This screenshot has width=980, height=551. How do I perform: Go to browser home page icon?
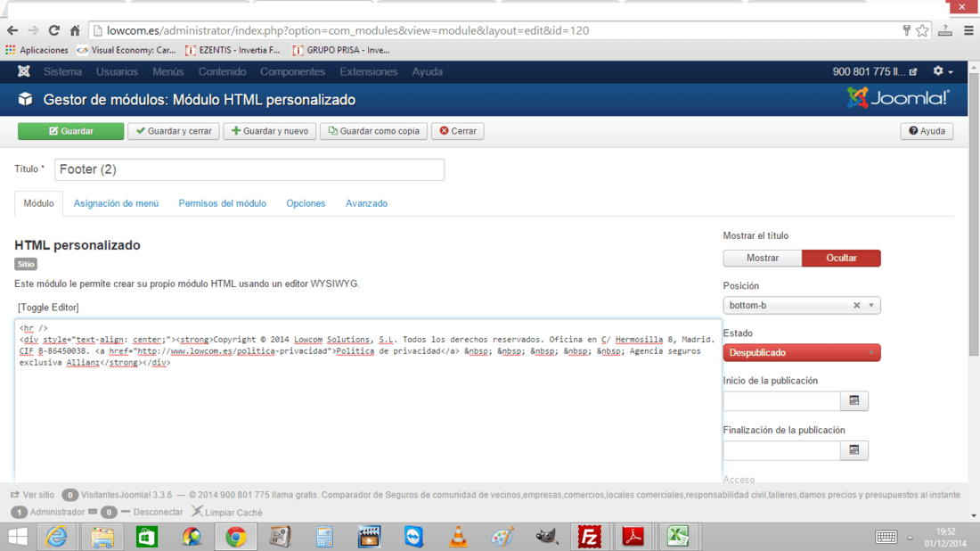75,30
